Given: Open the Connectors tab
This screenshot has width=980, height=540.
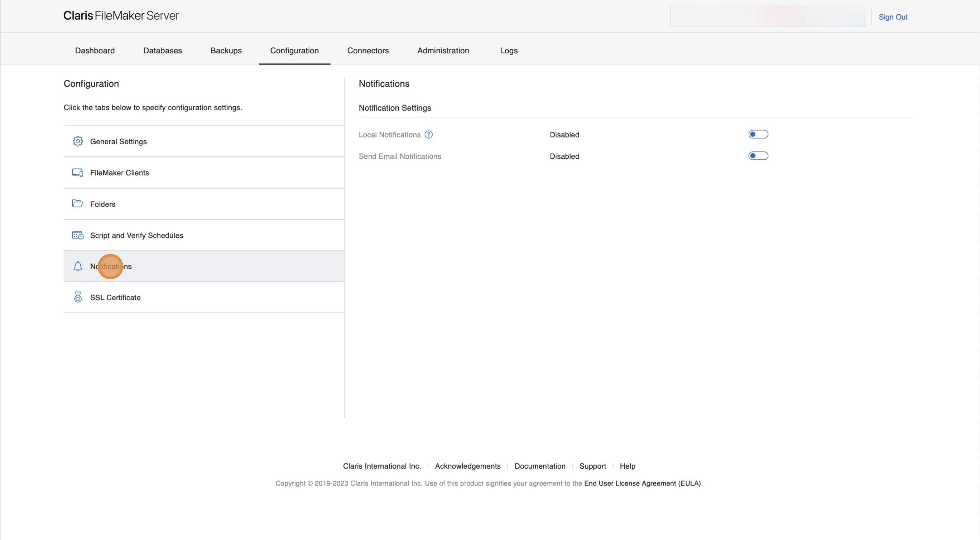Looking at the screenshot, I should pyautogui.click(x=367, y=50).
